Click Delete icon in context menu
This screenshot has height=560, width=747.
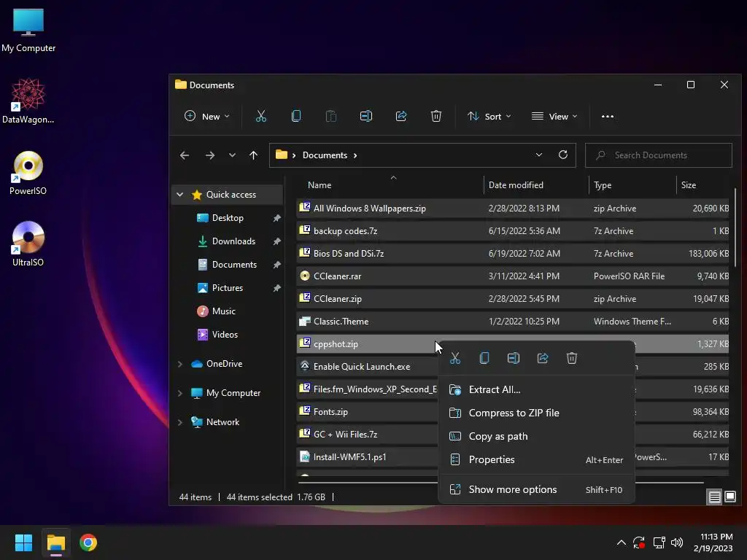pos(572,358)
